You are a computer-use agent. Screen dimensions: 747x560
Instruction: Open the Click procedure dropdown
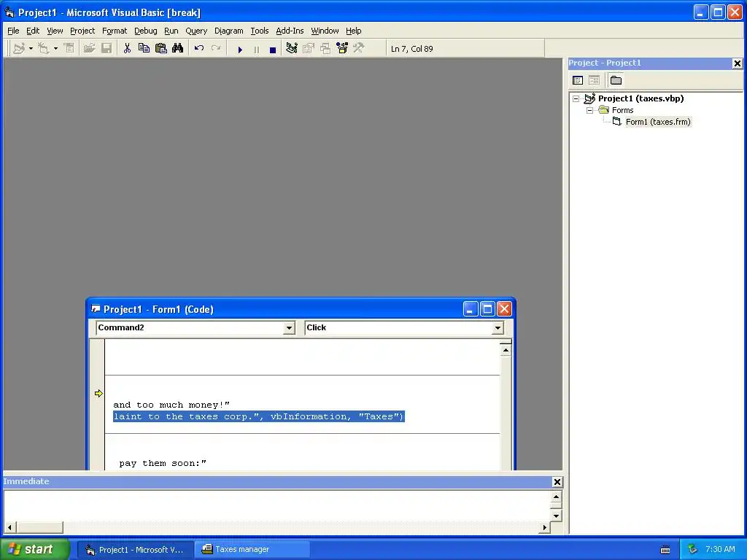click(498, 327)
